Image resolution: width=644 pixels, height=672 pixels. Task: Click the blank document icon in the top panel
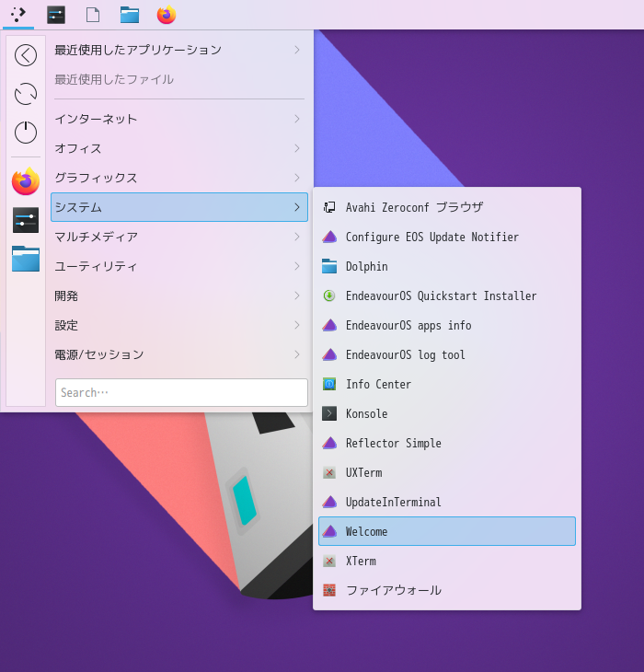(x=93, y=15)
